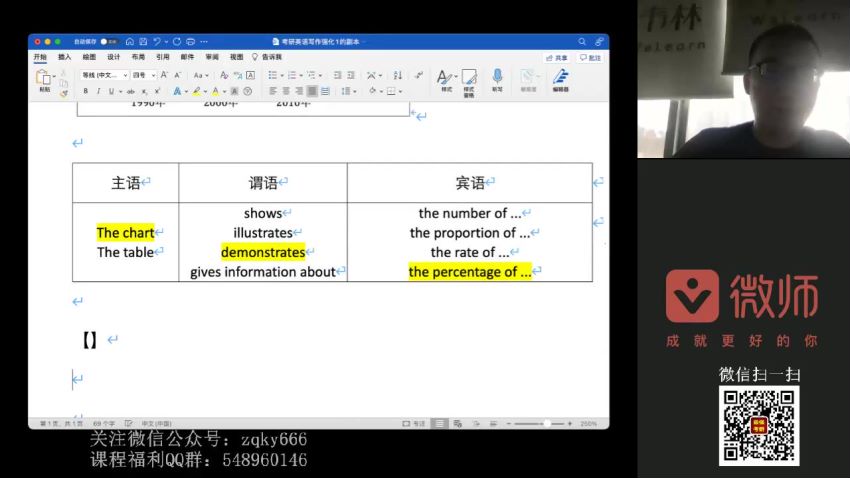
Task: Click the Text Effects blue A icon
Action: click(177, 92)
